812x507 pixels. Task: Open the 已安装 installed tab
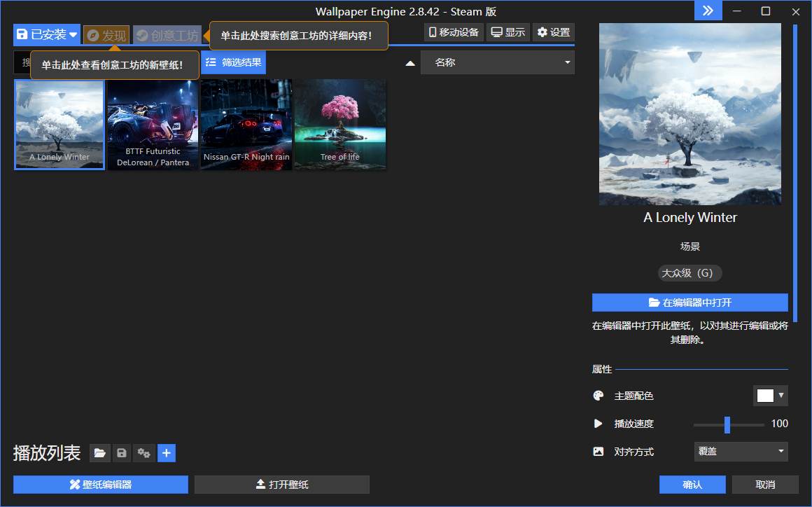[47, 35]
